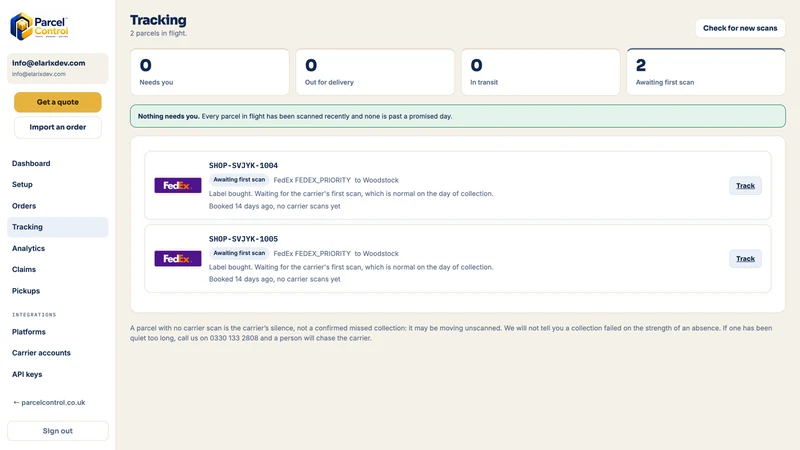The image size is (800, 450).
Task: Open the Get a quote button
Action: pos(58,102)
